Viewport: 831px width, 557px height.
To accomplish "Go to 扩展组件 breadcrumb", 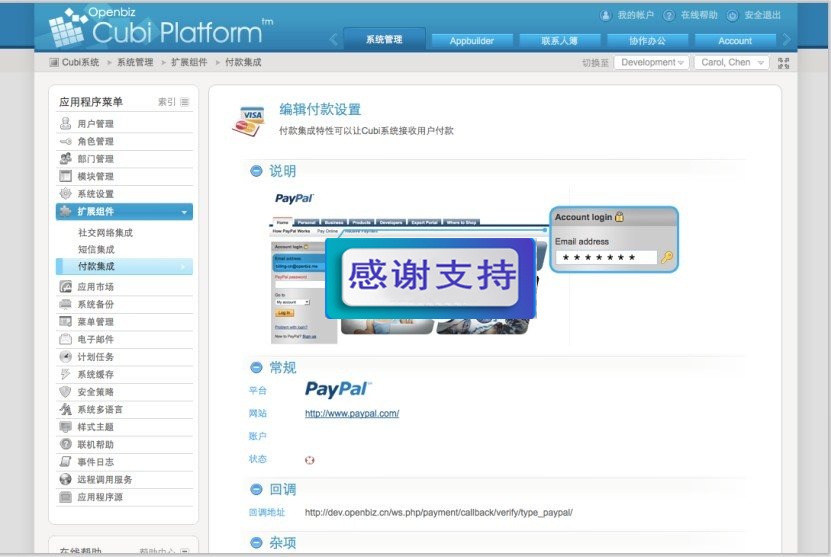I will [189, 62].
